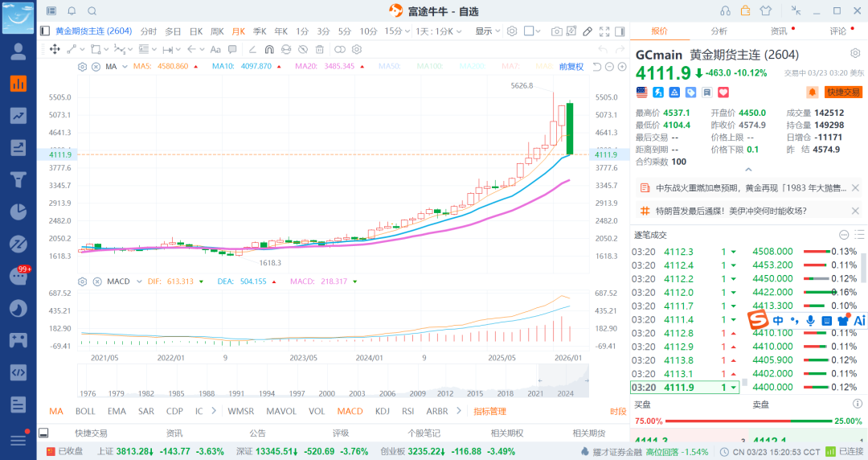Open 指标管理 indicator management link
868x460 pixels.
489,411
